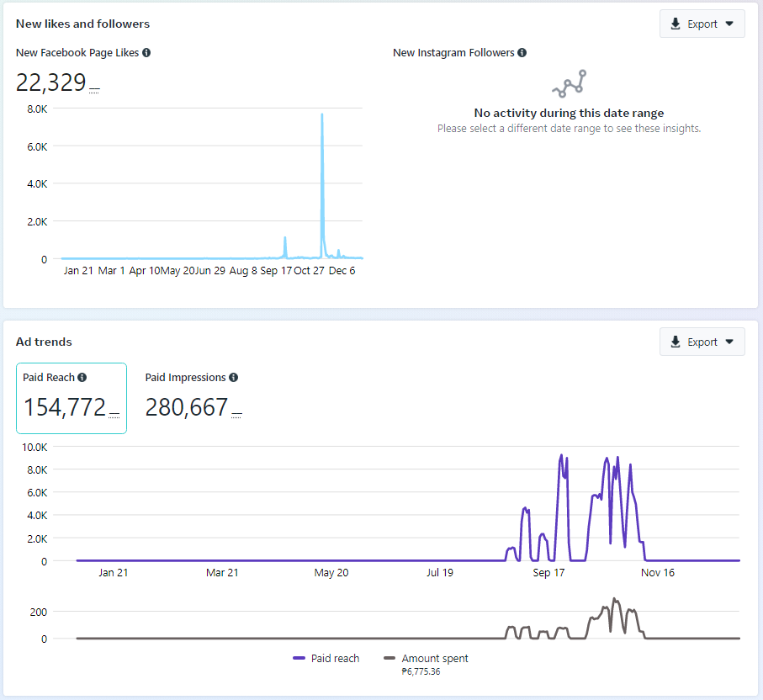Open Export dropdown arrow in Ad trends

pyautogui.click(x=729, y=342)
